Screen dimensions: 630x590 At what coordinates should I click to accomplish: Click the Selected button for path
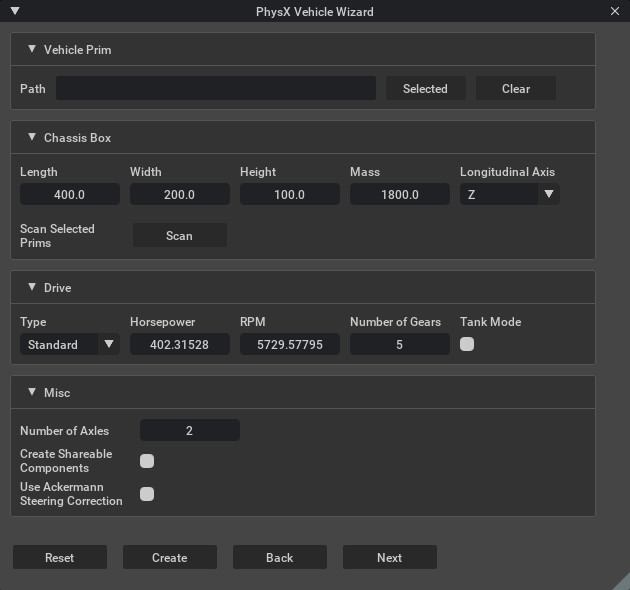(425, 89)
